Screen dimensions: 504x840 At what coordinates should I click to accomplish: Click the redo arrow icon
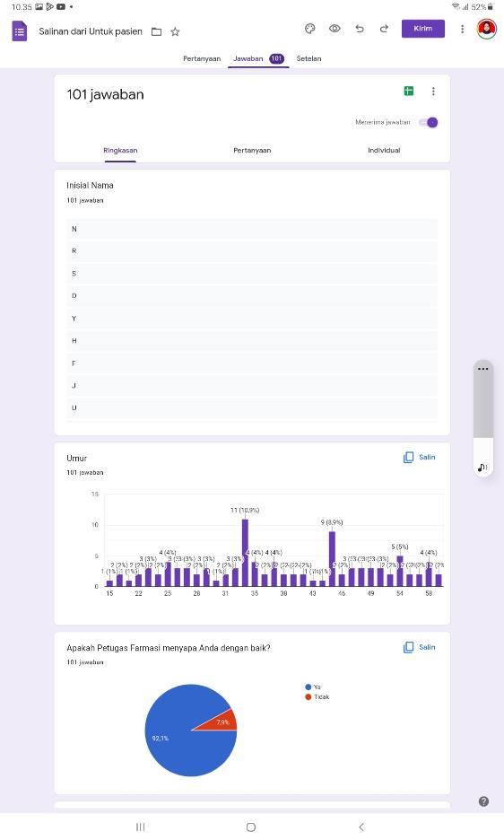point(384,29)
